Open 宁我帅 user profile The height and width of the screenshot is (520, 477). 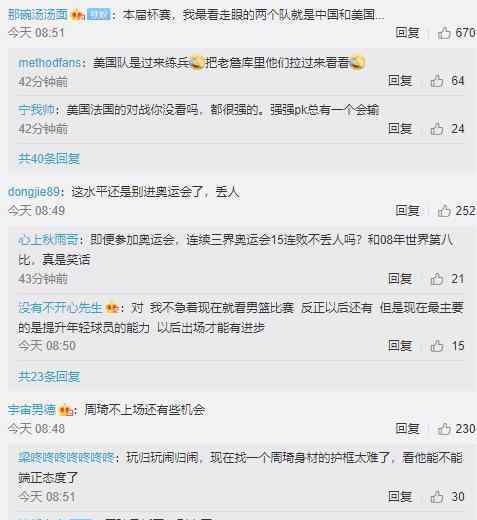click(x=36, y=110)
